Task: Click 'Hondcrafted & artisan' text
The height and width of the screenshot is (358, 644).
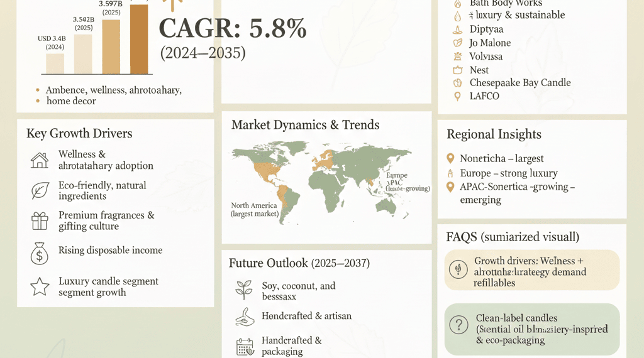Action: pyautogui.click(x=307, y=316)
